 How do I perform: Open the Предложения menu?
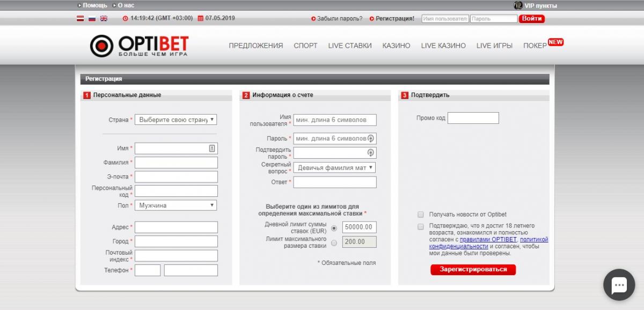coord(256,46)
